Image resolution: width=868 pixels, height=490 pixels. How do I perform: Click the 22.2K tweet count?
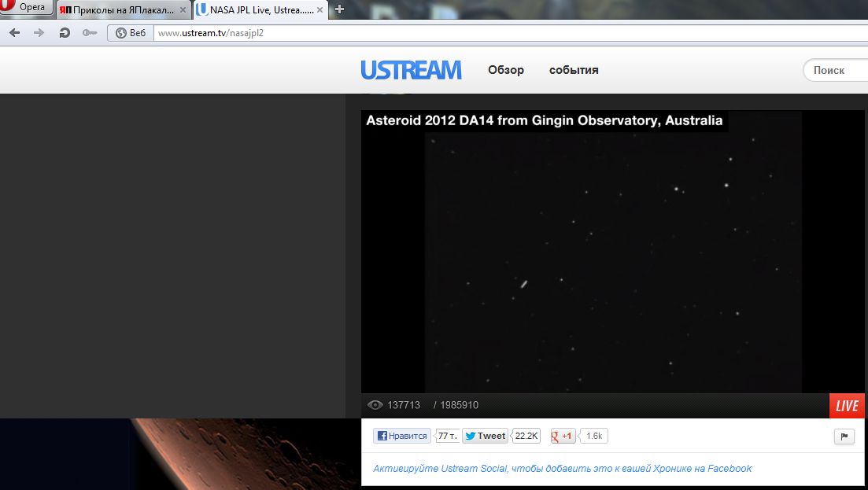point(526,436)
